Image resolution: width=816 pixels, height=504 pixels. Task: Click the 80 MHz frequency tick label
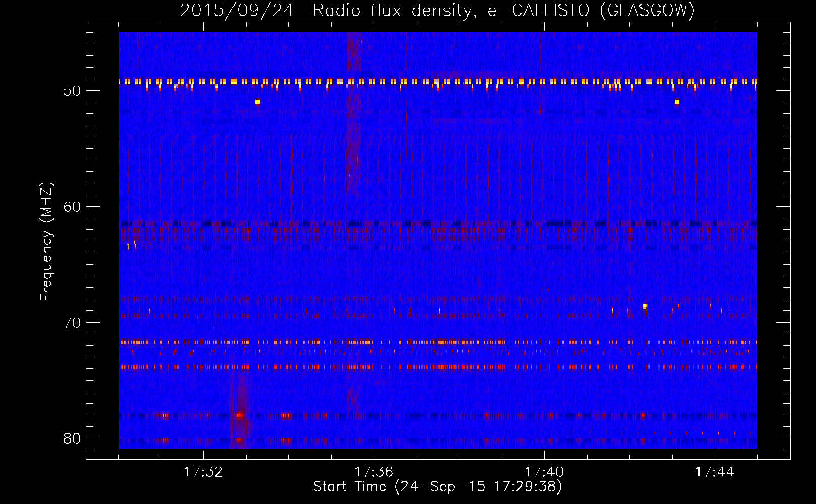tap(72, 438)
